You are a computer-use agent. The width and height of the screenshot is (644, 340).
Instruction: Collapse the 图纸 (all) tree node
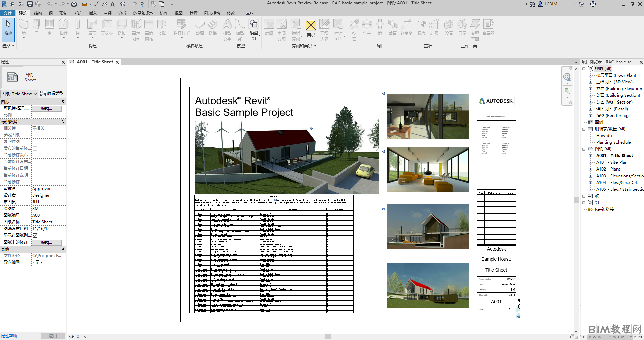584,149
